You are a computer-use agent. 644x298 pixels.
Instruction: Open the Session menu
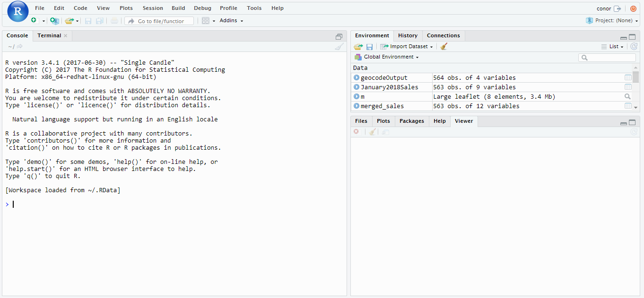(153, 8)
